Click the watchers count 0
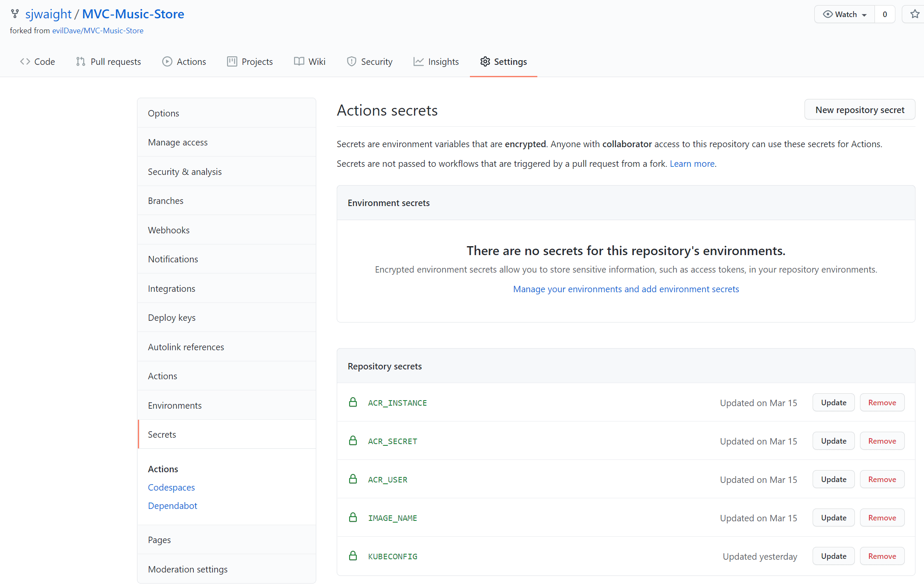 point(885,14)
